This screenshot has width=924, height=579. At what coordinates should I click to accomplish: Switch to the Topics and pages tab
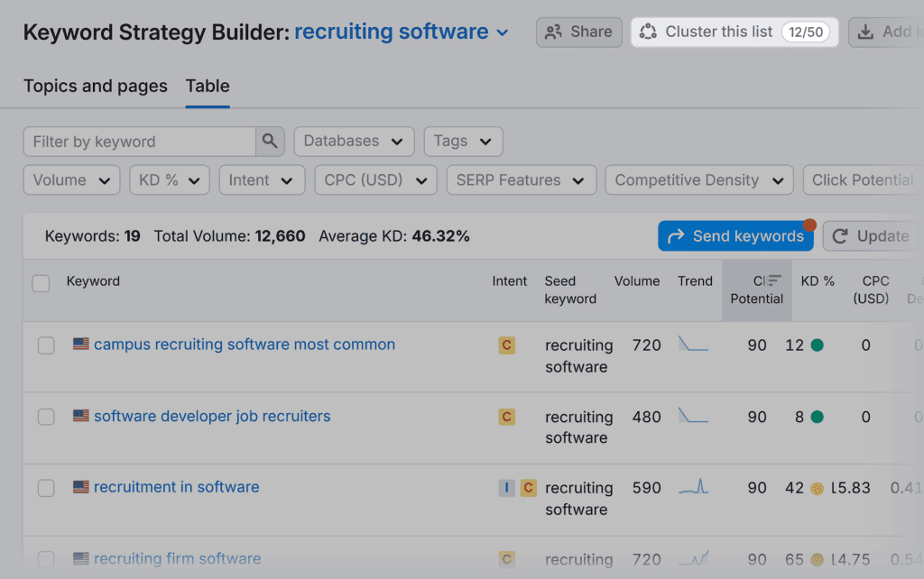[95, 87]
